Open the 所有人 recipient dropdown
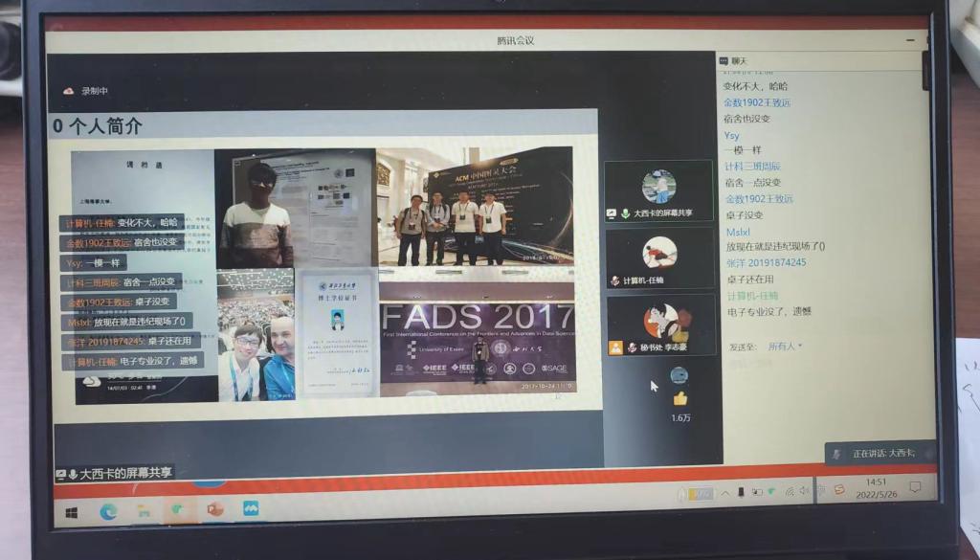Screen dimensions: 980x560 coord(786,347)
